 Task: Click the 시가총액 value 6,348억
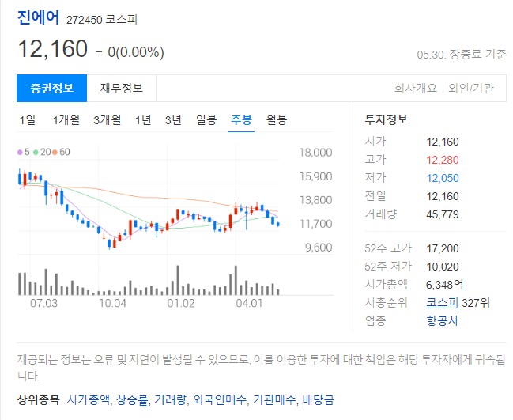(x=444, y=285)
